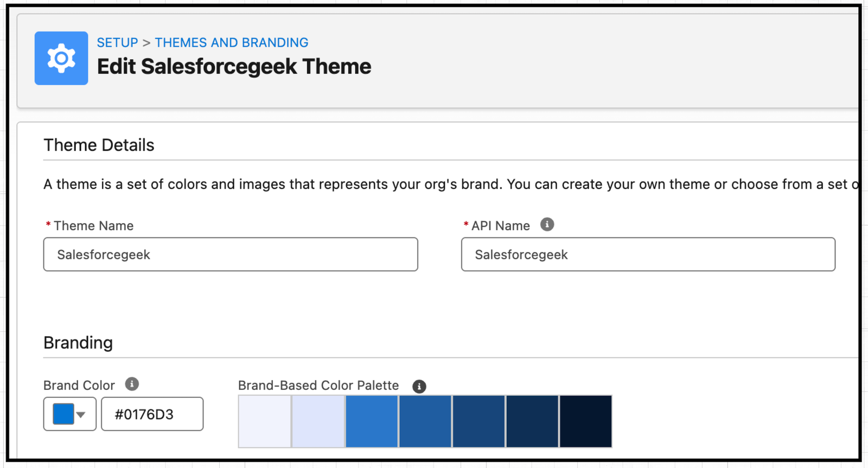
Task: Open the Brand Color picker dropdown
Action: tap(70, 414)
